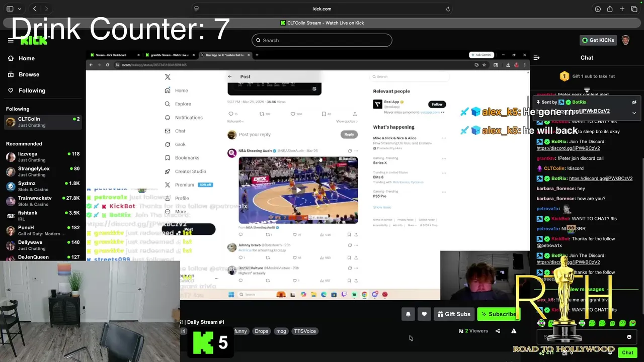Click the Kick search field

click(322, 40)
